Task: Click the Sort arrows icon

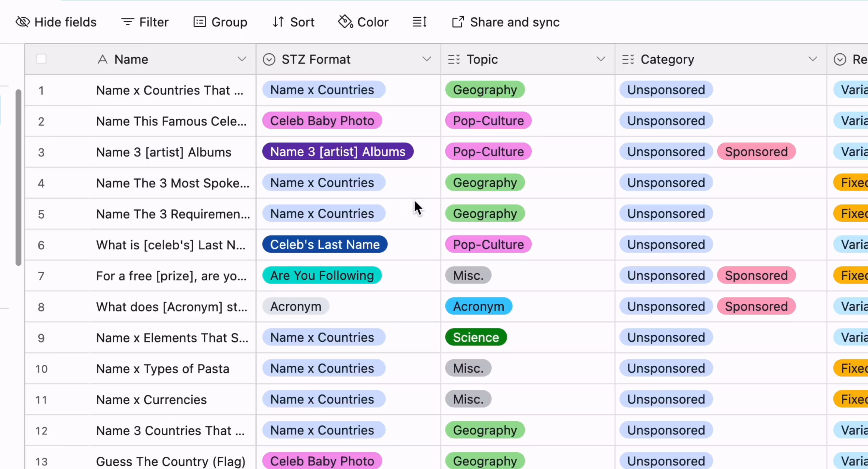Action: pyautogui.click(x=278, y=21)
